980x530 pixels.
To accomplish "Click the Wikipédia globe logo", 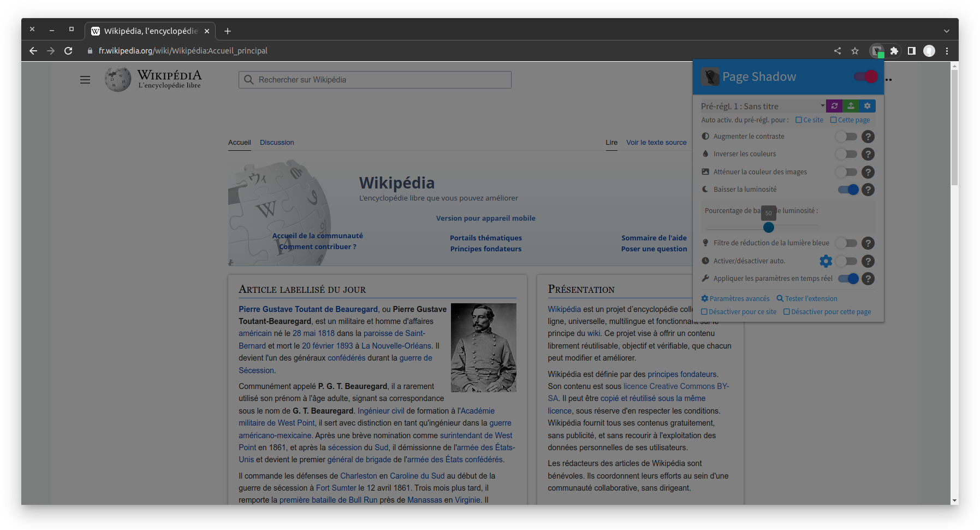I will [x=118, y=80].
